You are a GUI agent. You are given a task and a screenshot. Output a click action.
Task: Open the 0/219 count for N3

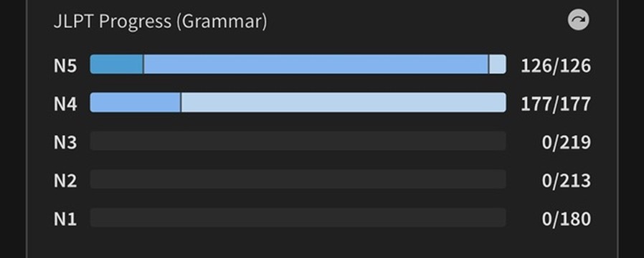click(x=567, y=143)
